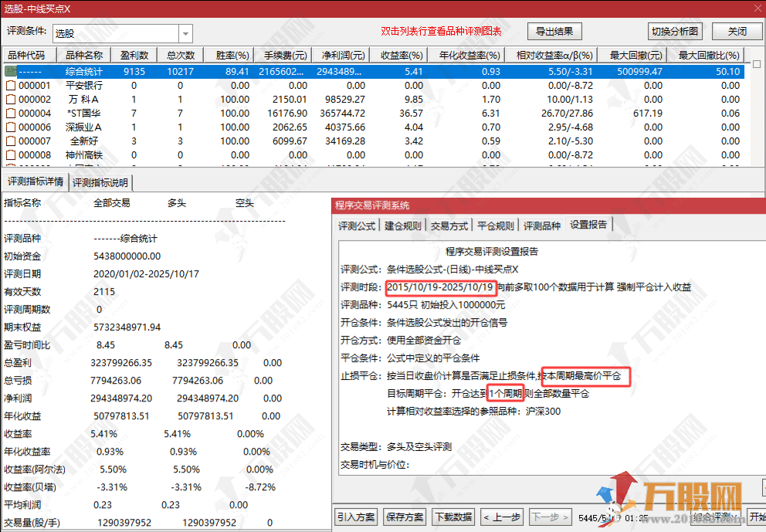Select the 平仓规则 tab
Screen dimensions: 766x532
point(495,226)
